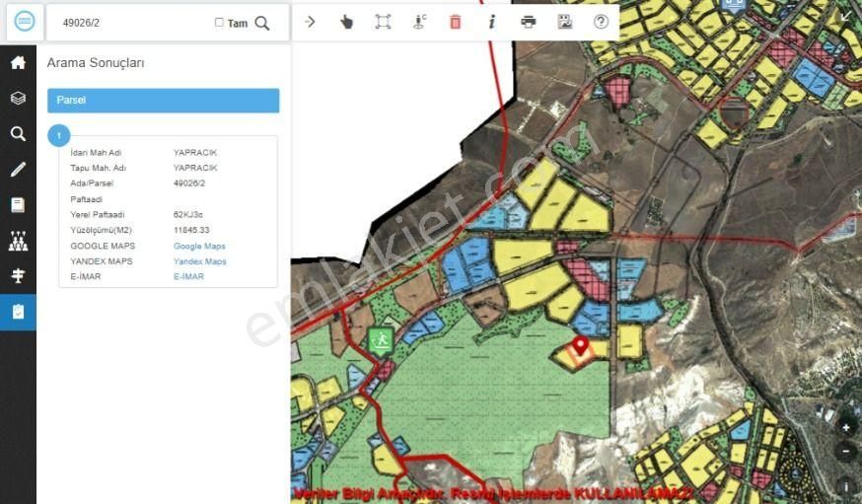This screenshot has width=862, height=504.
Task: Zoom out with the map minus button
Action: click(x=845, y=452)
